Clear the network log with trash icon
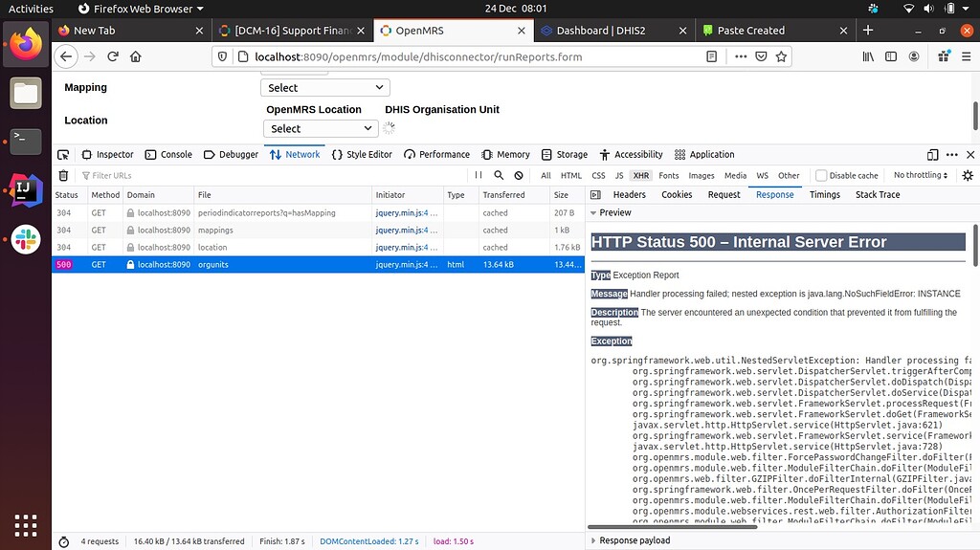This screenshot has width=980, height=550. tap(63, 176)
